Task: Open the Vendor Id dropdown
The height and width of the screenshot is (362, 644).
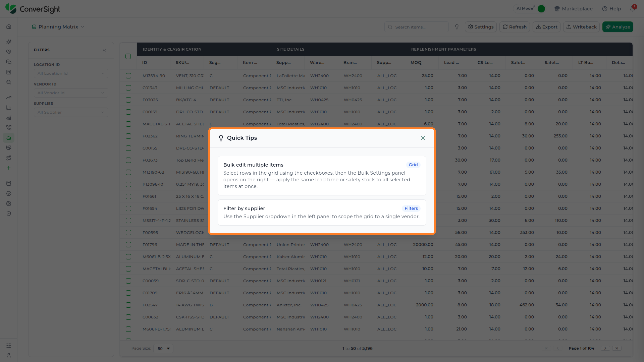Action: click(71, 93)
